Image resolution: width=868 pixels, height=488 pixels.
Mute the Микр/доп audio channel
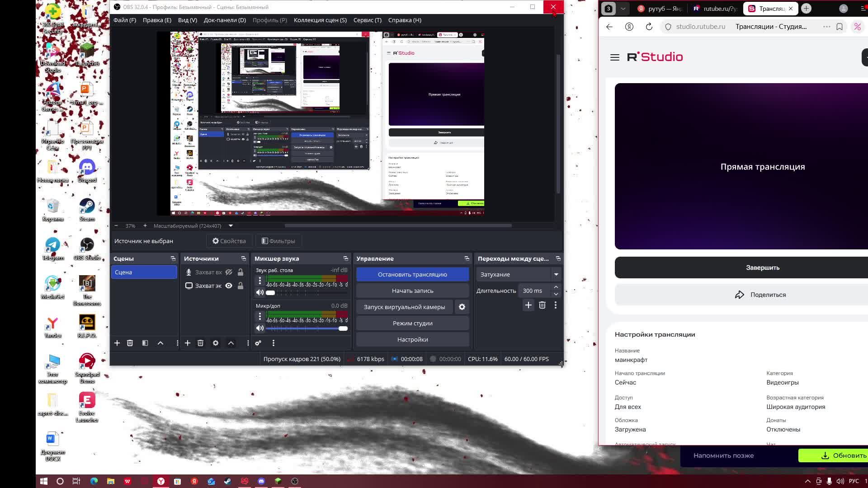260,328
